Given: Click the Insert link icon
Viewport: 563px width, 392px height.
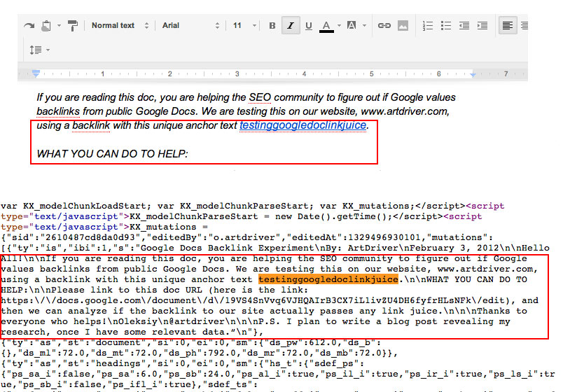Looking at the screenshot, I should point(384,25).
